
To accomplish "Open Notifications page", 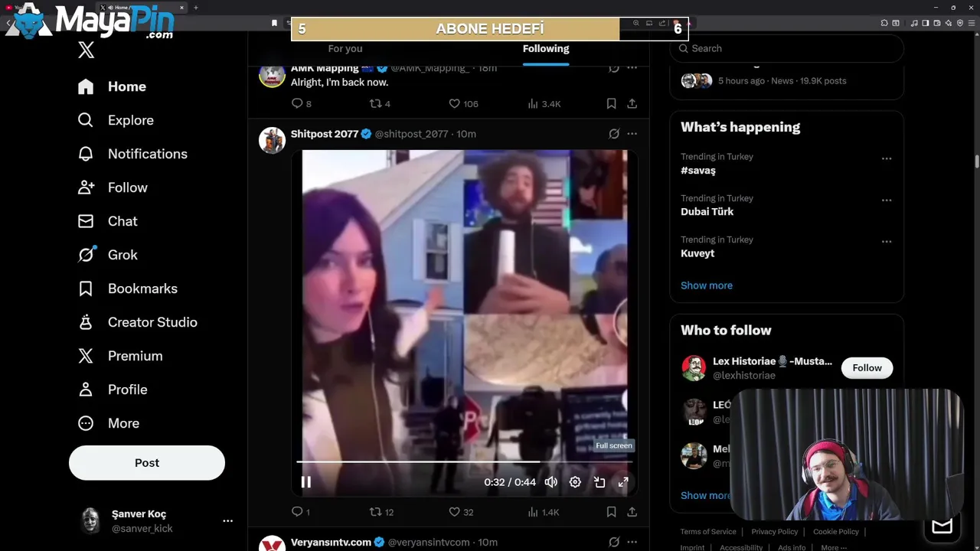I will pos(132,154).
